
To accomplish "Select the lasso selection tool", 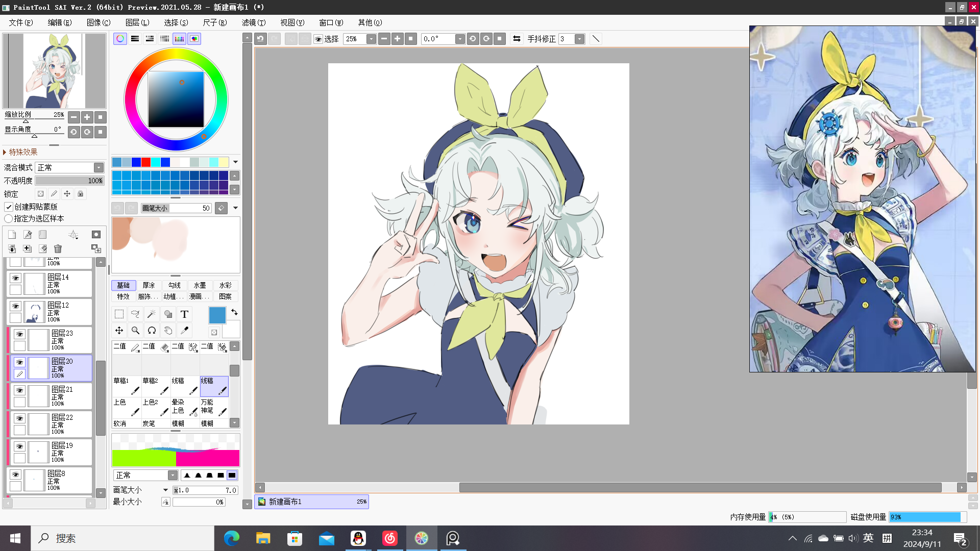I will [x=135, y=314].
